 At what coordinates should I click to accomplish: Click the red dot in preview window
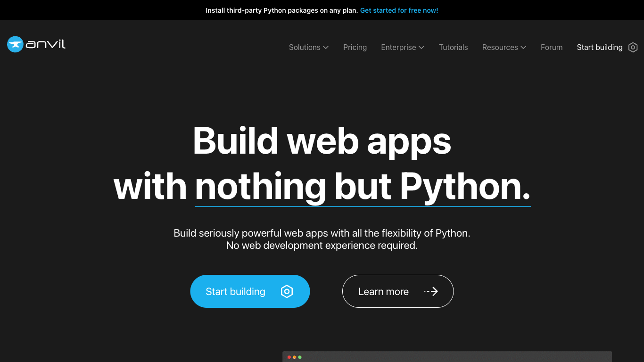pyautogui.click(x=289, y=357)
